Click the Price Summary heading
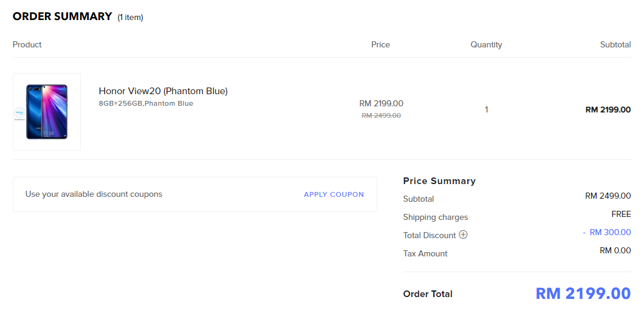Screen dimensions: 644x322 (x=439, y=181)
